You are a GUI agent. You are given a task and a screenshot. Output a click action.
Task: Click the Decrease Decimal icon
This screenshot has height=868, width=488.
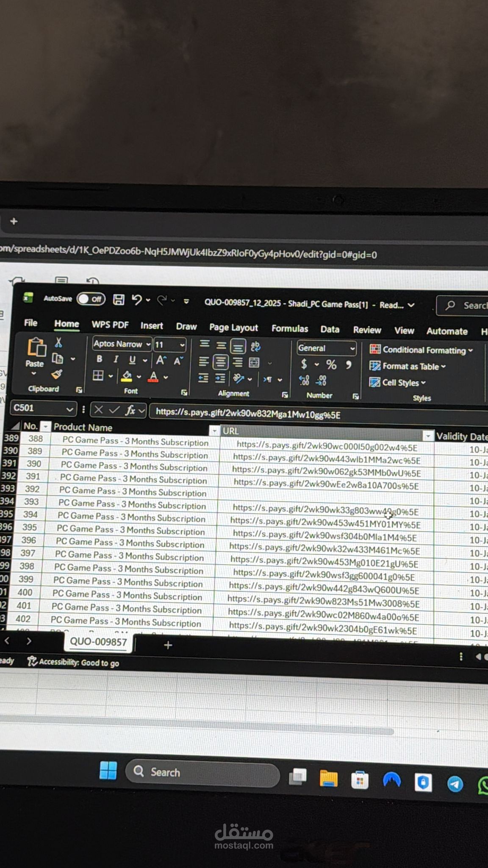click(322, 381)
